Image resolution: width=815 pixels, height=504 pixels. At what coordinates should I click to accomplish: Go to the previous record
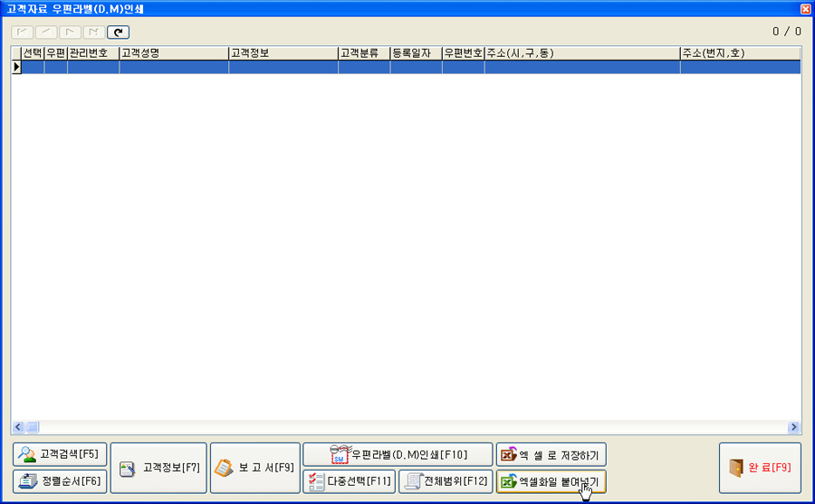tap(46, 33)
